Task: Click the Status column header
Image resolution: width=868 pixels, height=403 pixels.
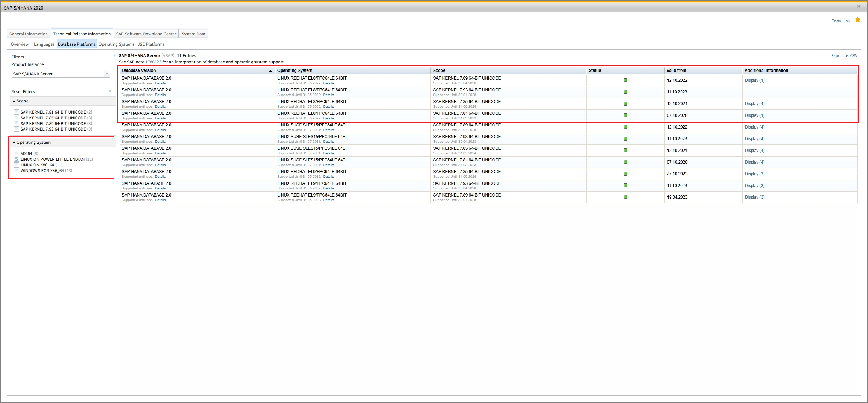Action: point(625,70)
